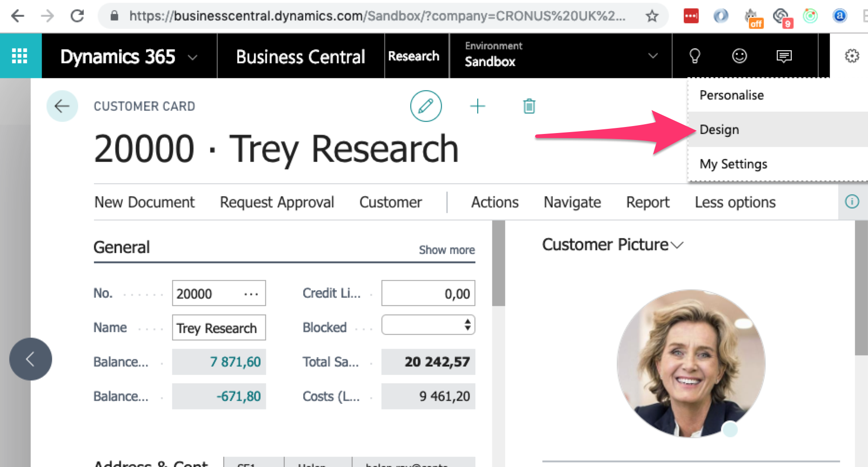
Task: Open the Navigate menu
Action: (572, 202)
